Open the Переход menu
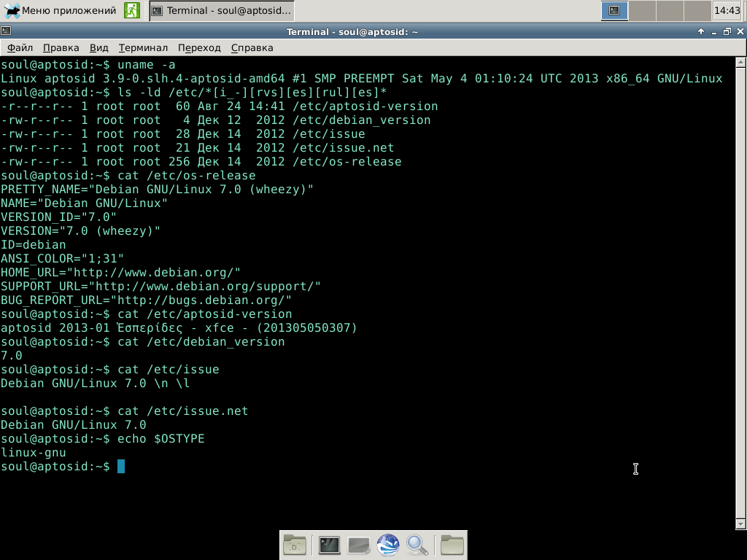The height and width of the screenshot is (560, 747). point(199,47)
